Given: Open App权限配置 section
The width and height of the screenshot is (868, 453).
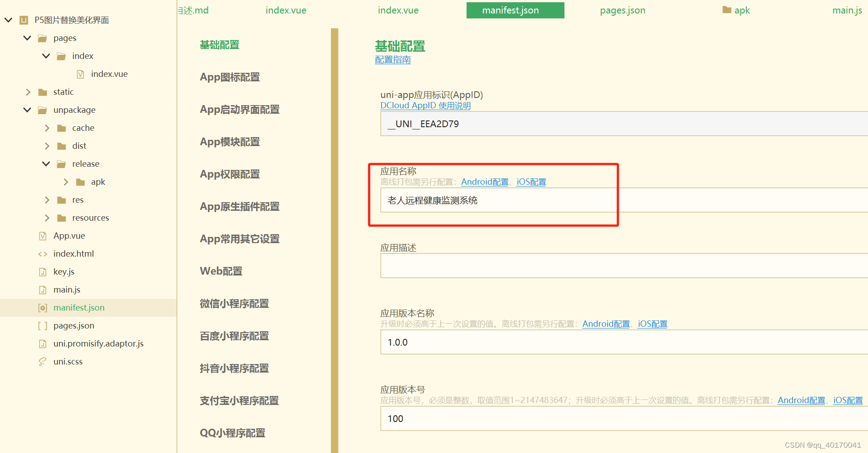Looking at the screenshot, I should pos(230,174).
